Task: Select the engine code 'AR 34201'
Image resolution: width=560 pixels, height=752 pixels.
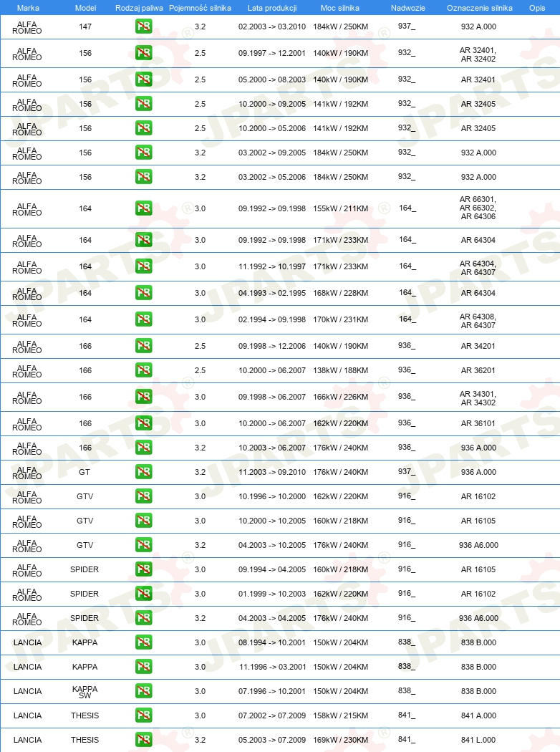Action: click(478, 346)
